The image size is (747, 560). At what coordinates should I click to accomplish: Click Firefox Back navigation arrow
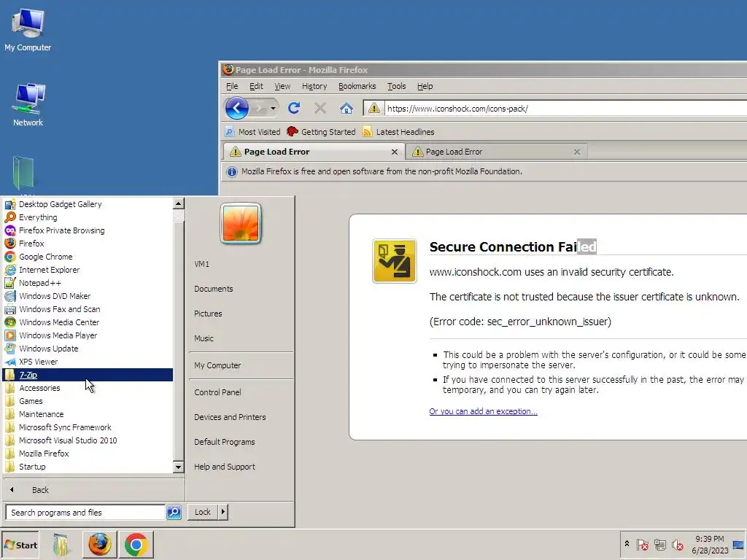pos(237,108)
